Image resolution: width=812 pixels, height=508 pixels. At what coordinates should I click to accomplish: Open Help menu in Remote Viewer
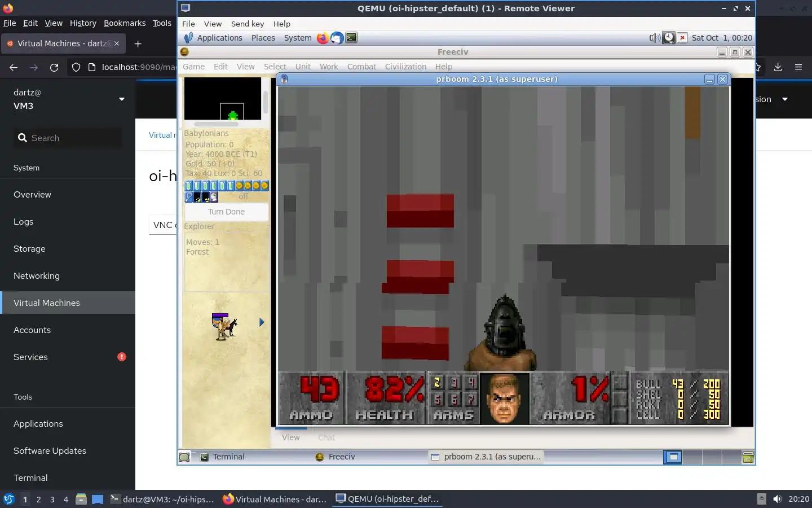(x=282, y=24)
